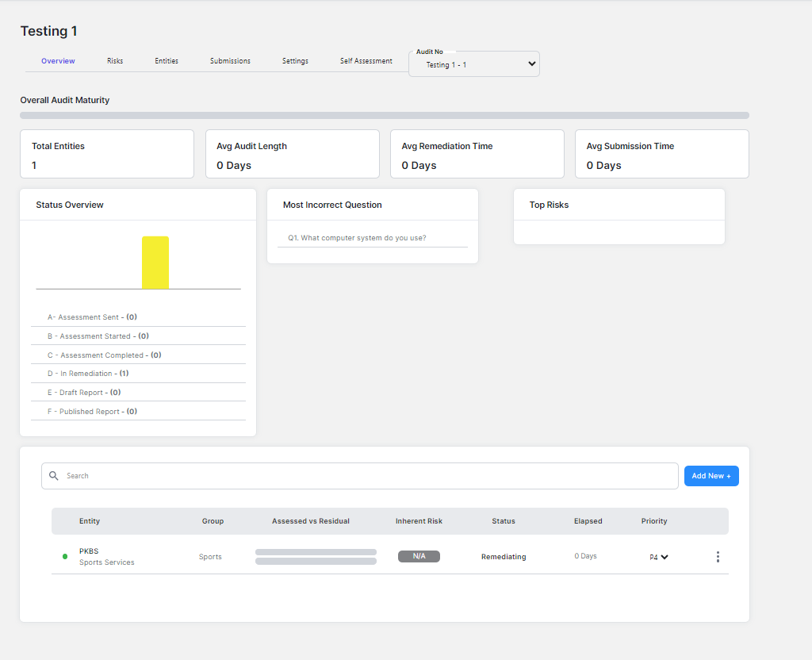Click the Audit No chevron arrow
Image resolution: width=812 pixels, height=660 pixels.
click(531, 63)
